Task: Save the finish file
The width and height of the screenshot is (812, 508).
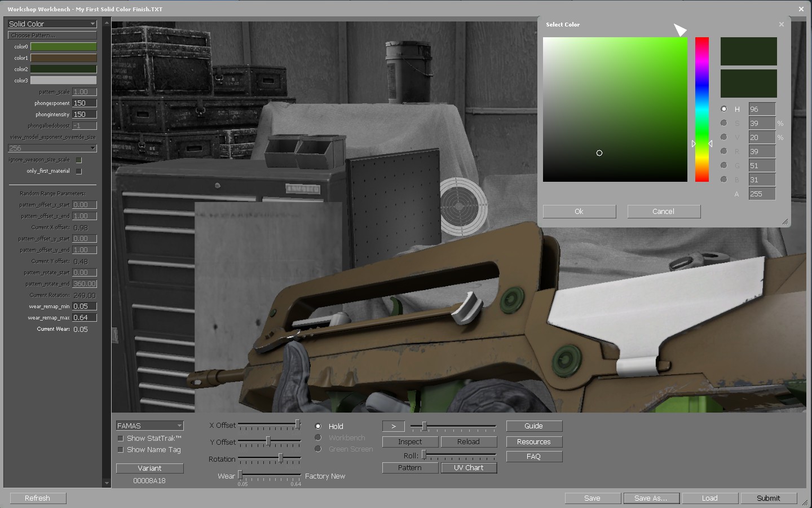Action: pos(593,498)
